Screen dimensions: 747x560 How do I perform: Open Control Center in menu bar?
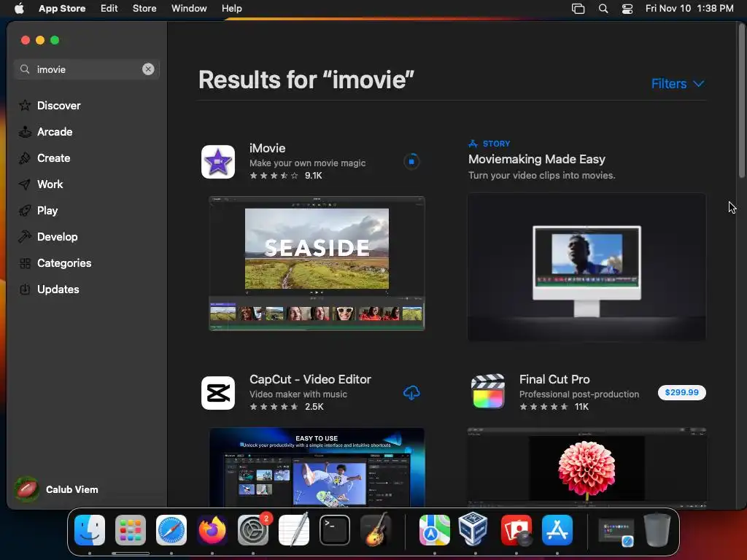coord(627,9)
